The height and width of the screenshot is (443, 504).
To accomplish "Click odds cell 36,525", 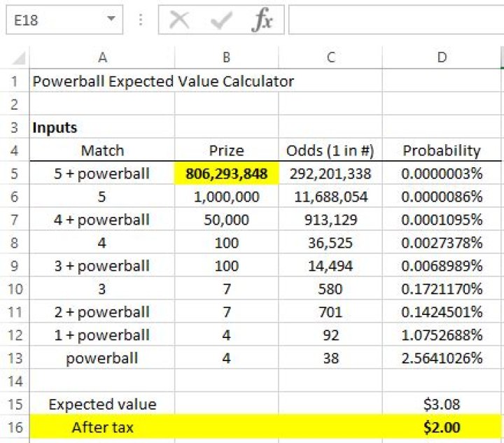I will [x=330, y=243].
